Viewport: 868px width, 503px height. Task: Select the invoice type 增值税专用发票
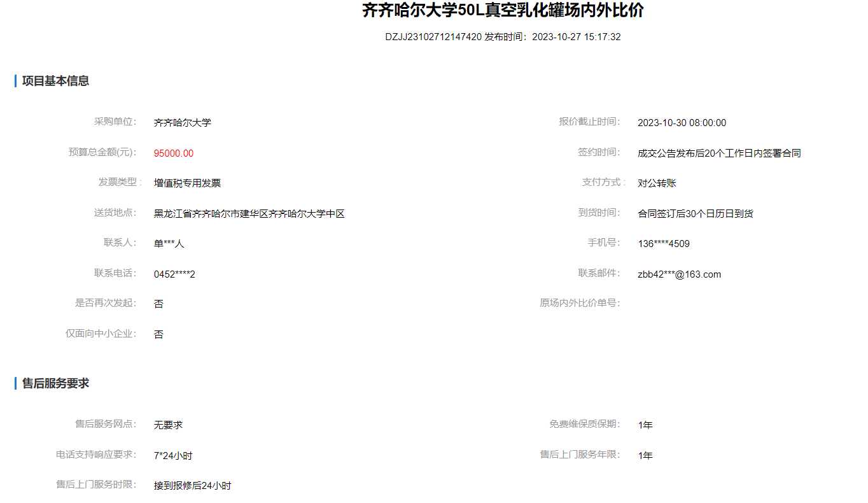click(x=187, y=183)
